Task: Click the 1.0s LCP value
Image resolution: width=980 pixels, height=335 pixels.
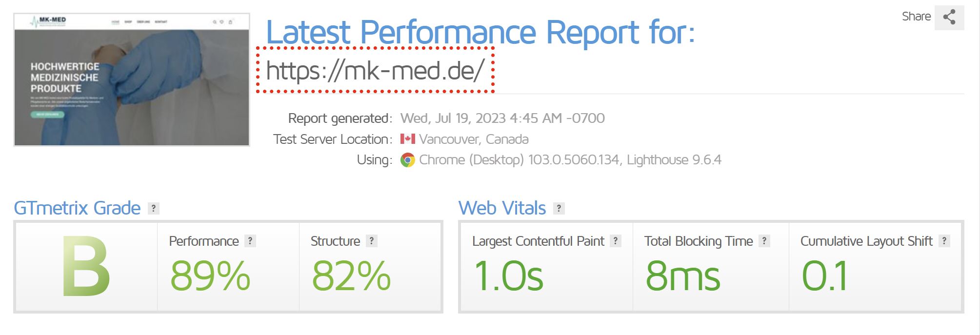Action: coord(508,276)
